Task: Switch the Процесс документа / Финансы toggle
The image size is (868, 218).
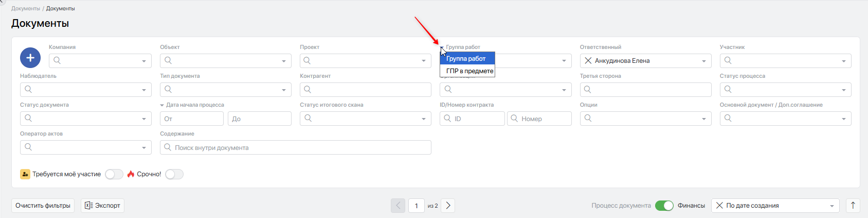Action: tap(664, 206)
